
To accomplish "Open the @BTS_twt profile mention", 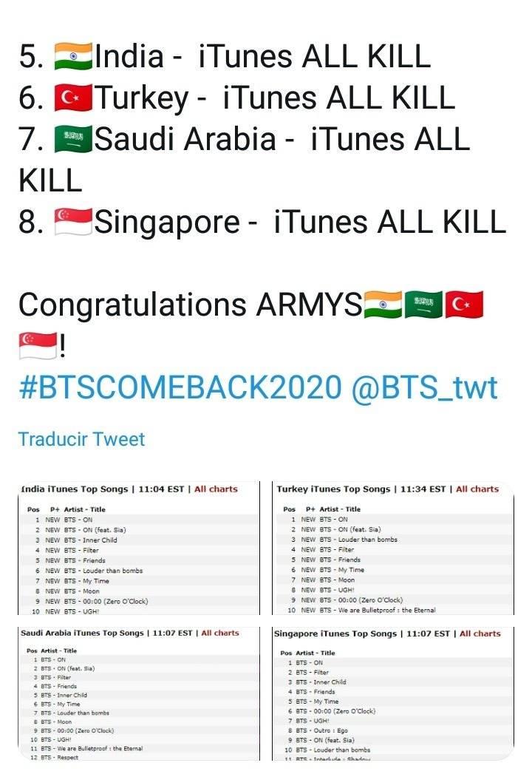I will point(425,387).
